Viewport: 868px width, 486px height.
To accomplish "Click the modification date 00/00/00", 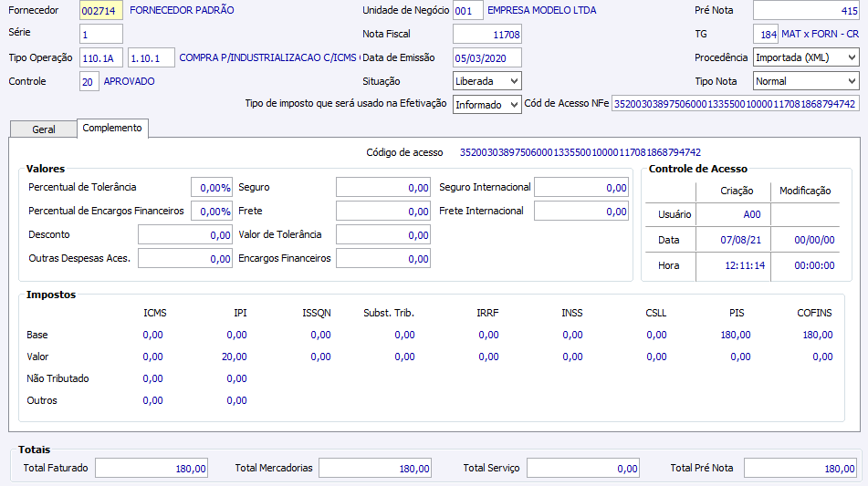I will [x=814, y=240].
